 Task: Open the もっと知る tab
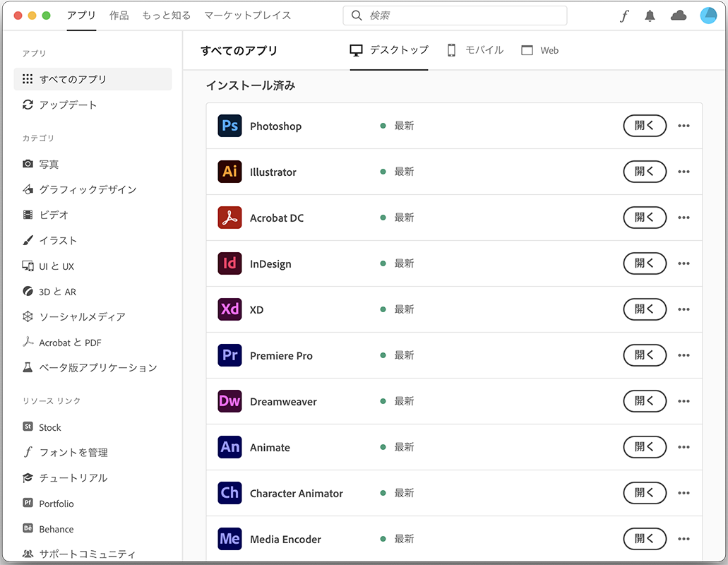[x=166, y=16]
